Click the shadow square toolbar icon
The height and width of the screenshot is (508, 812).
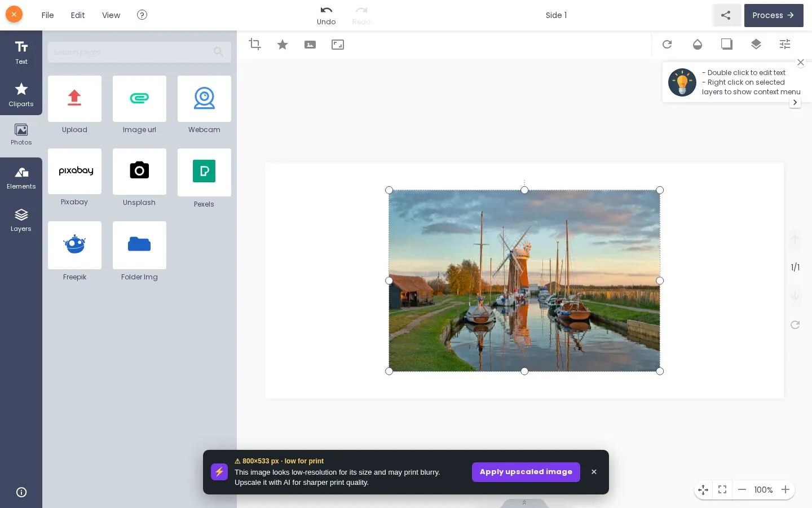[x=727, y=44]
